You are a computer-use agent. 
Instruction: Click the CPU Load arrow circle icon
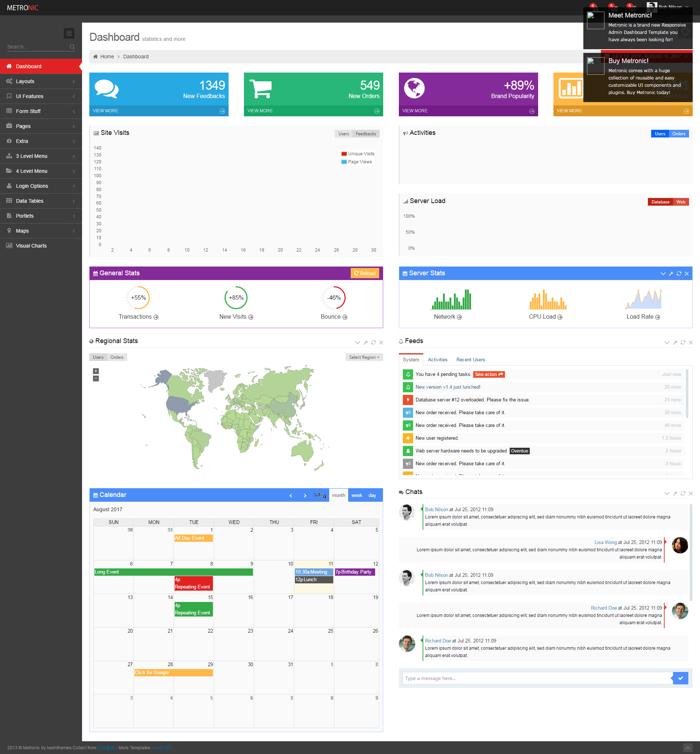(x=560, y=317)
